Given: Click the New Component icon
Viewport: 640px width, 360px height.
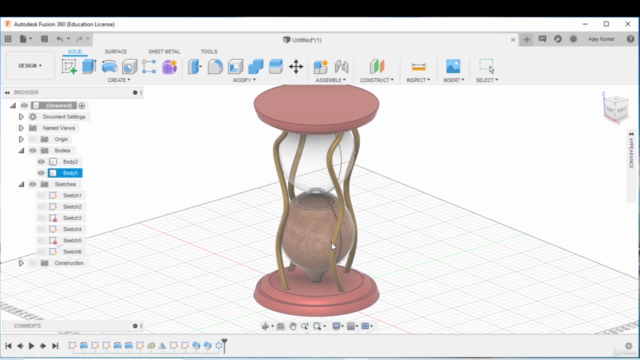Looking at the screenshot, I should (321, 66).
